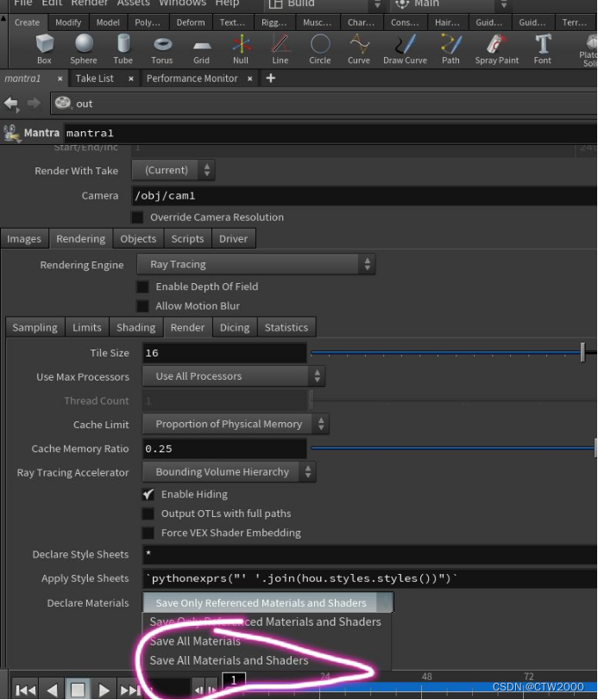Enable Force VEX Shader Embedding
This screenshot has height=700, width=598.
(x=148, y=533)
